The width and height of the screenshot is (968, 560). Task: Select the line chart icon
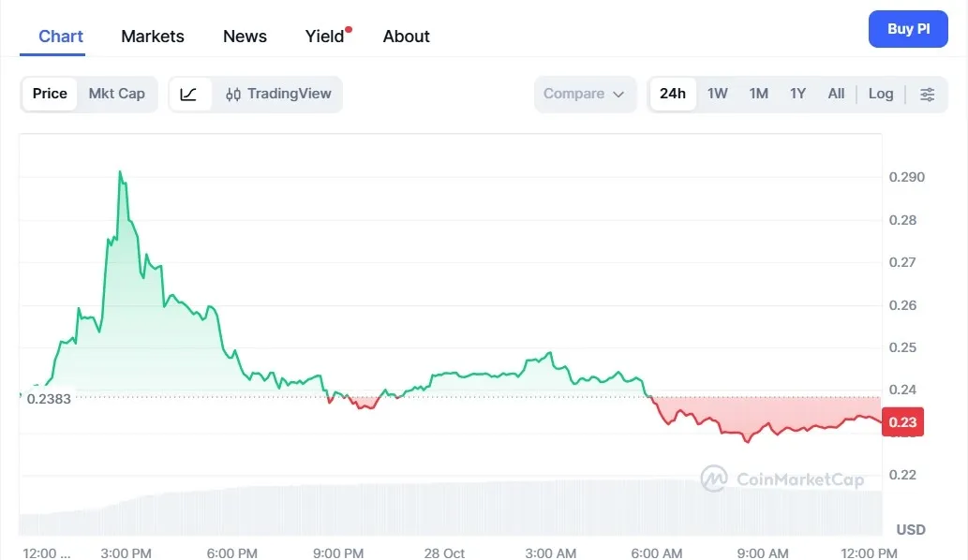tap(189, 94)
